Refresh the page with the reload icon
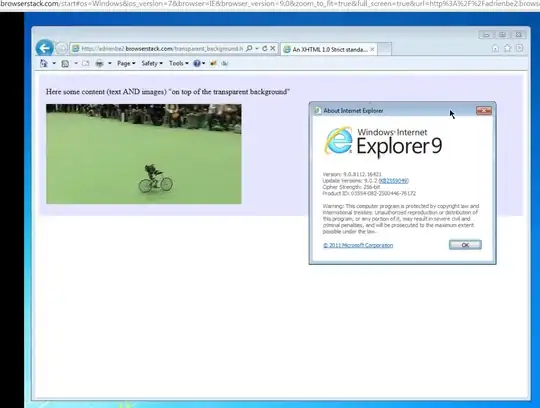The height and width of the screenshot is (408, 540). click(x=264, y=49)
